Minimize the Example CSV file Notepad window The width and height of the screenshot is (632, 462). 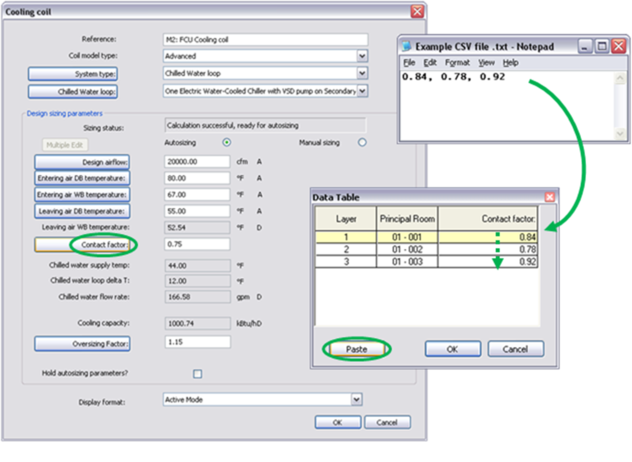pyautogui.click(x=585, y=47)
